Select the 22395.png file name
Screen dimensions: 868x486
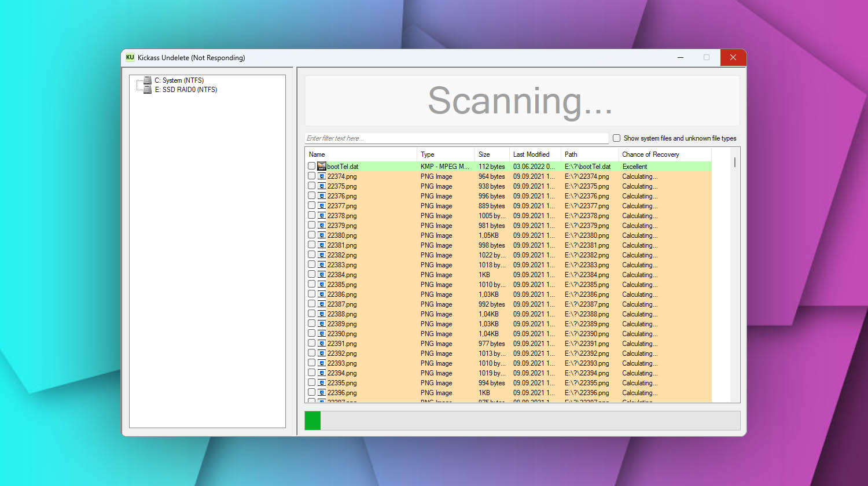pos(342,383)
